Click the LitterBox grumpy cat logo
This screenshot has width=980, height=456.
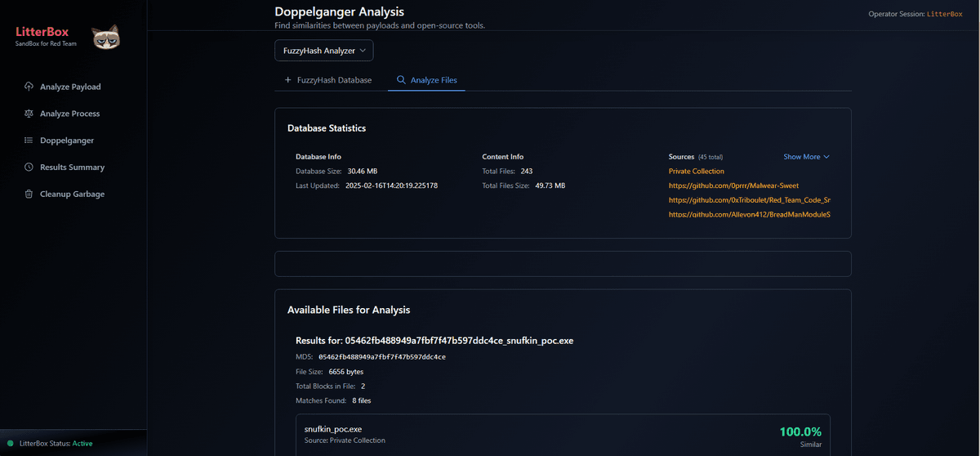pos(106,37)
